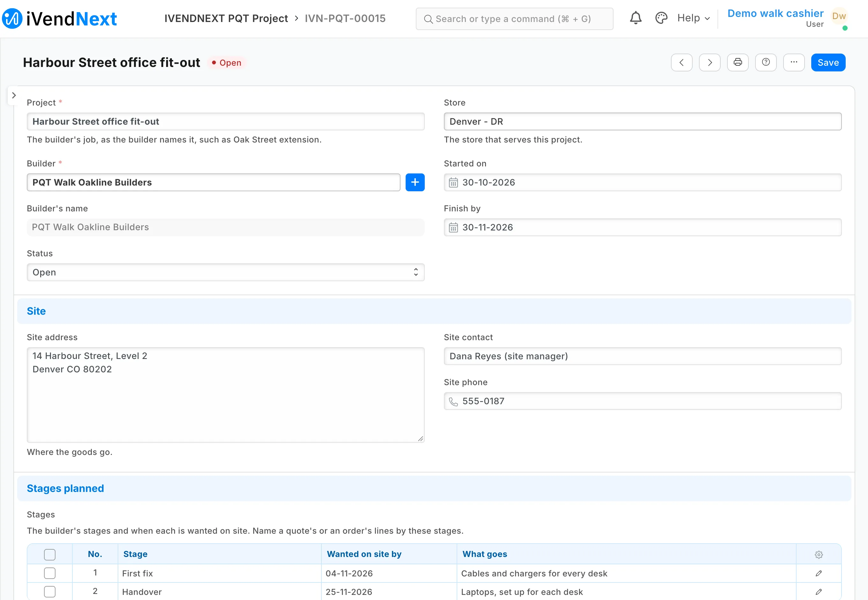
Task: Click the Stage column header
Action: coord(219,554)
